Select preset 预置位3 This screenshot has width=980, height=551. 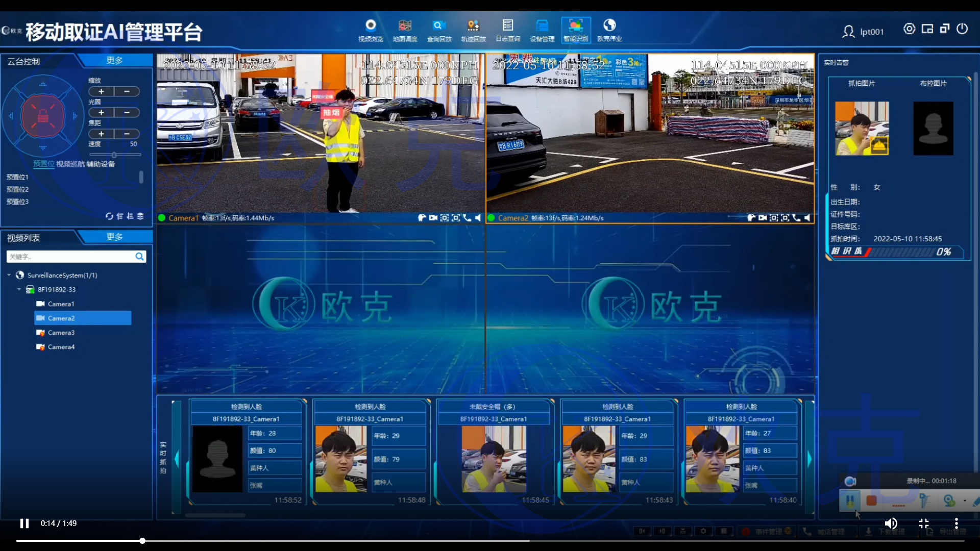point(17,202)
